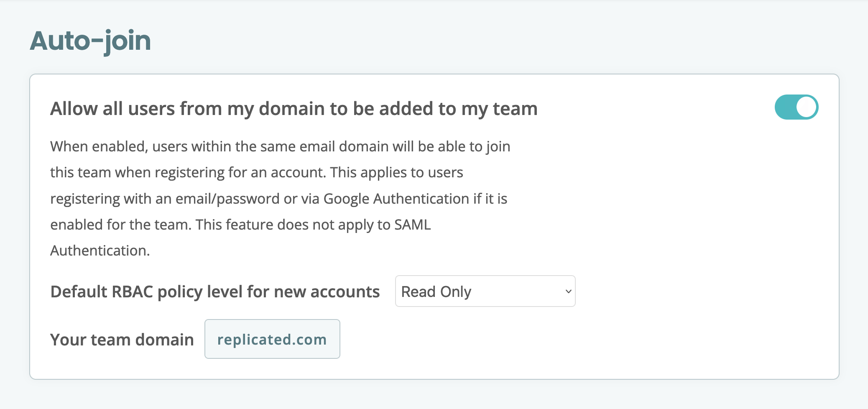Click the SAML Authentication mention in text
Viewport: 868px width, 409px height.
click(413, 224)
